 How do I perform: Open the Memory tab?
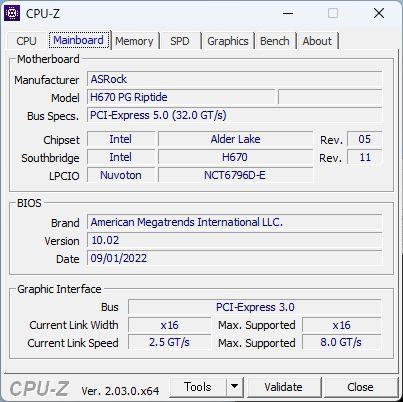point(134,41)
